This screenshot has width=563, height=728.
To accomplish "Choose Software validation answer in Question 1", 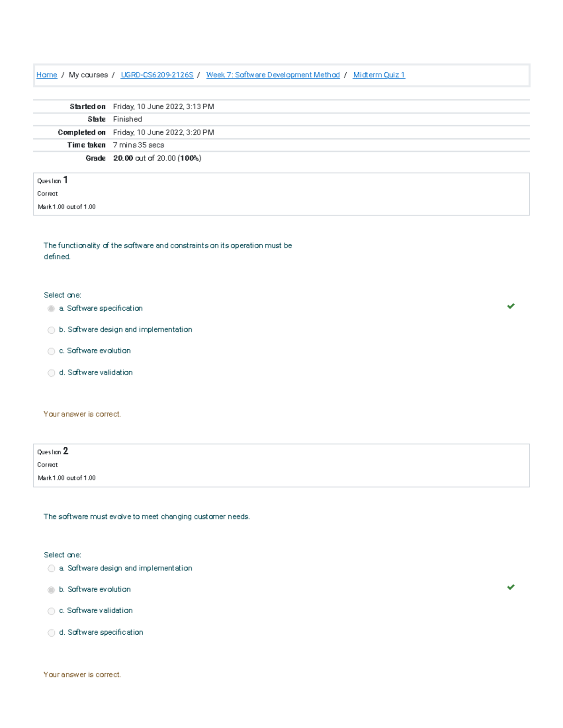I will pos(51,373).
